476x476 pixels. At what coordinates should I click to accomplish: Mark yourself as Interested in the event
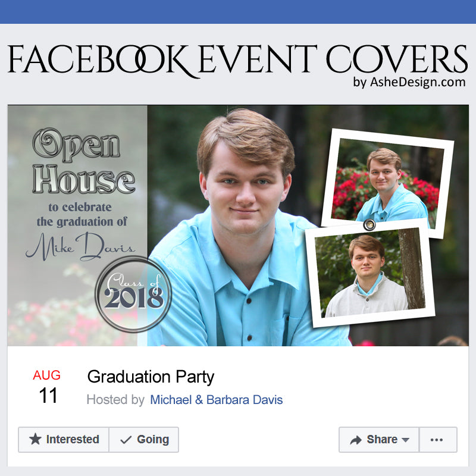tap(64, 440)
